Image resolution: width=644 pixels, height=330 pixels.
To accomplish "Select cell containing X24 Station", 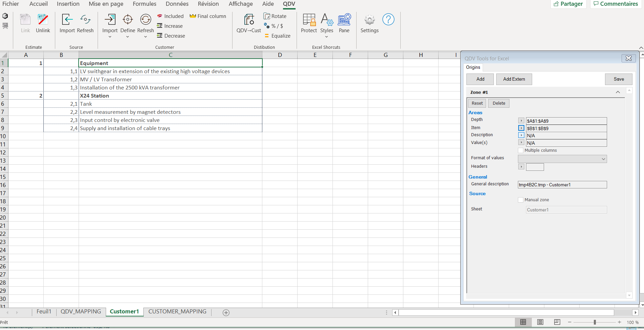I will point(170,96).
